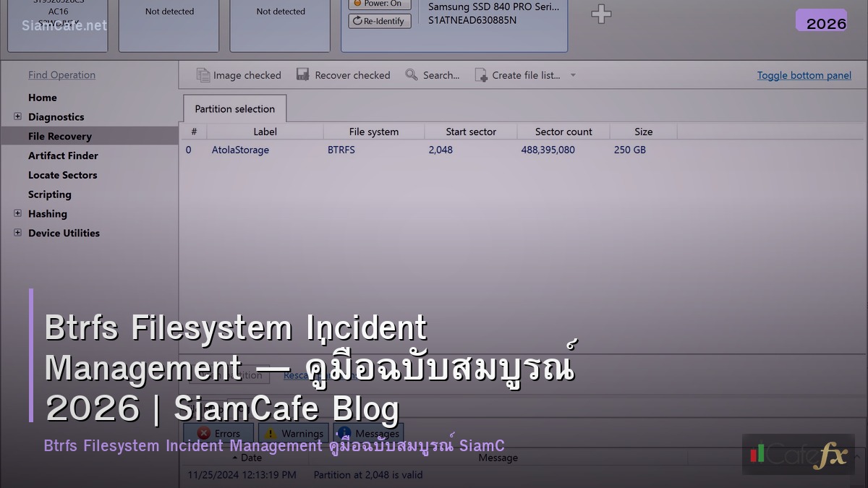Screen dimensions: 868x488
Task: Open the Create file list dropdown arrow
Action: point(572,74)
